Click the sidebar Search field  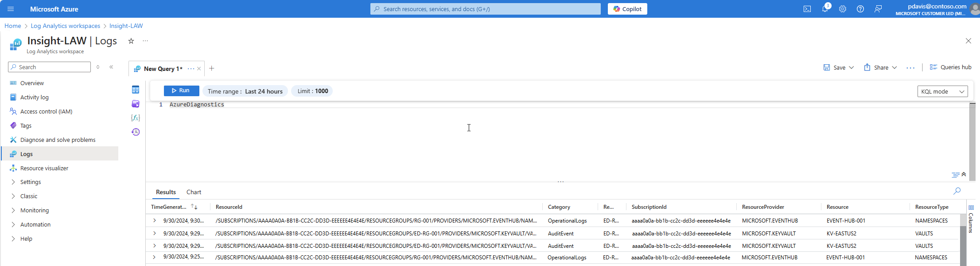click(50, 67)
